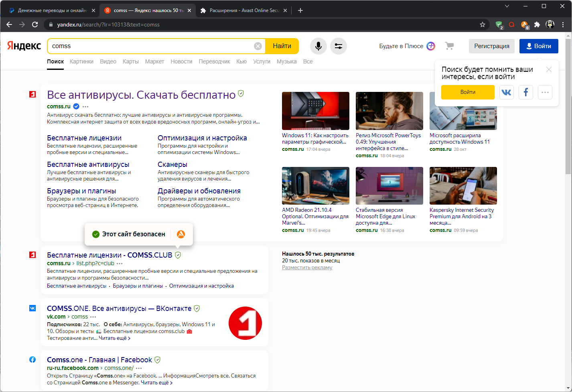This screenshot has width=572, height=392.
Task: Click the verified checkmark badge beside comss.ru
Action: click(x=76, y=106)
